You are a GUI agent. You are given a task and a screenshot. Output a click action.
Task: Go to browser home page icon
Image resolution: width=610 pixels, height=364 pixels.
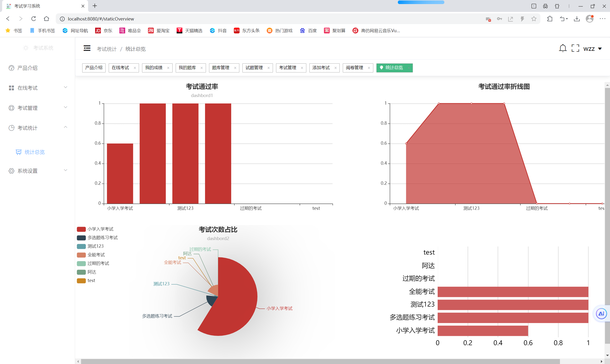[46, 19]
